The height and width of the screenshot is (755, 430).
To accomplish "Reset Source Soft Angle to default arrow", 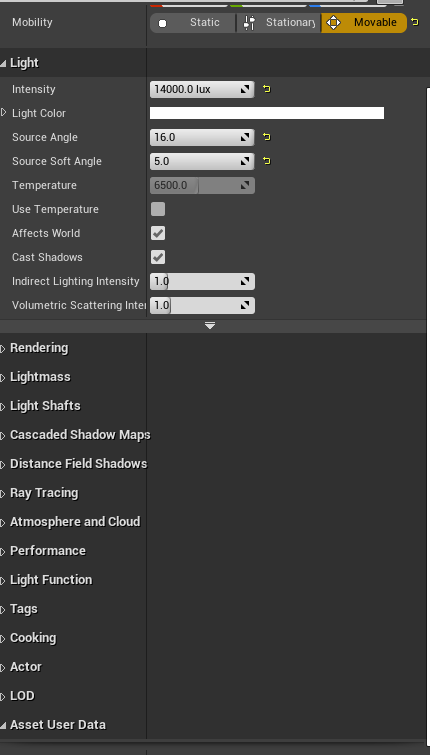I will point(267,161).
